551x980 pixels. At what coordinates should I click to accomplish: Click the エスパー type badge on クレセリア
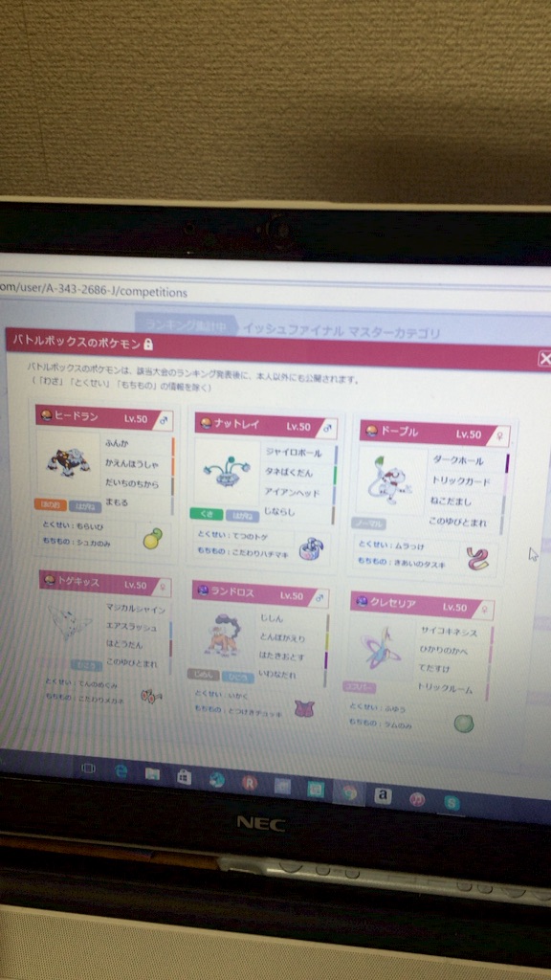(x=360, y=687)
